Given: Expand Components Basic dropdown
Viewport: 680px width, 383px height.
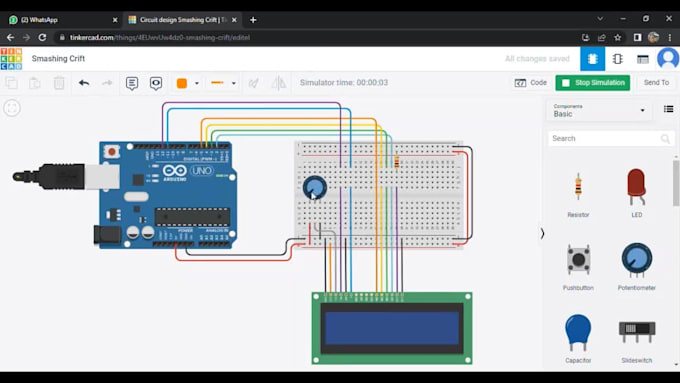Looking at the screenshot, I should (599, 111).
